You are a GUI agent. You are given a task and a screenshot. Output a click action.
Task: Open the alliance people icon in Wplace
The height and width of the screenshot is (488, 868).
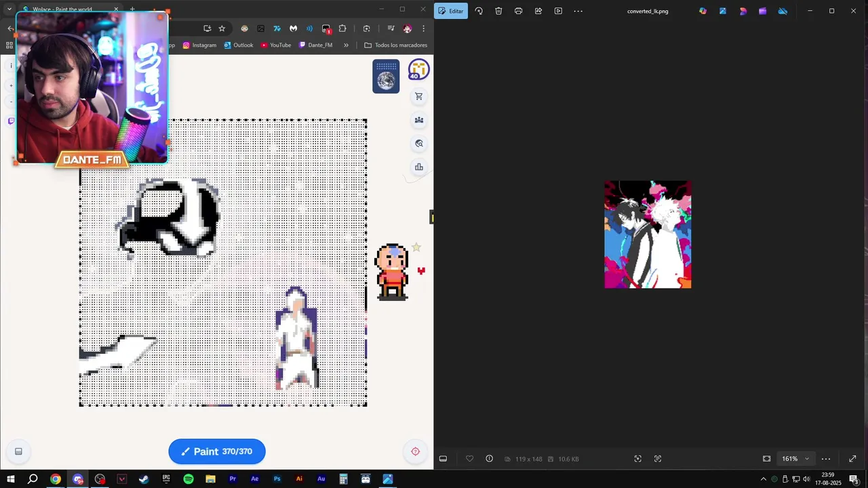click(x=419, y=120)
